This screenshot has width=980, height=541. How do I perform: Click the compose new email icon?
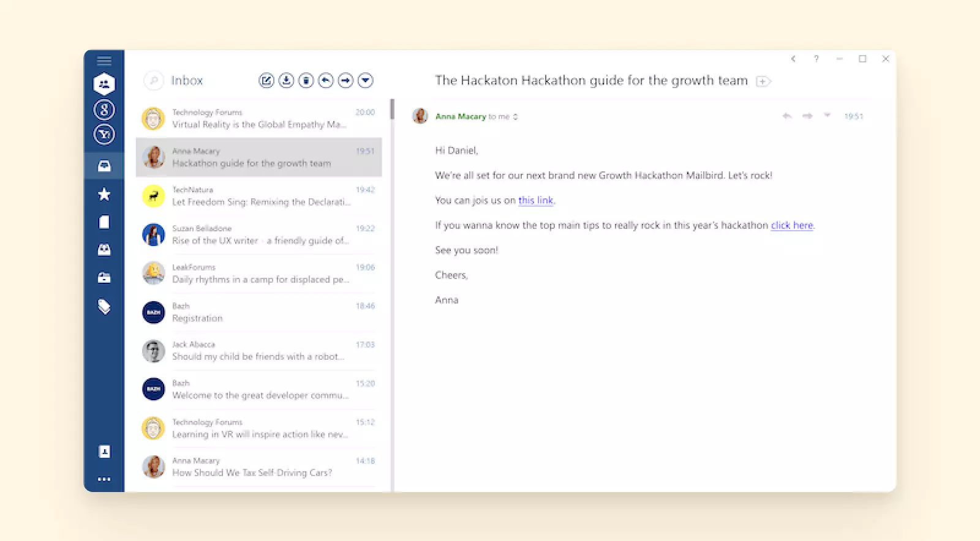[x=266, y=80]
